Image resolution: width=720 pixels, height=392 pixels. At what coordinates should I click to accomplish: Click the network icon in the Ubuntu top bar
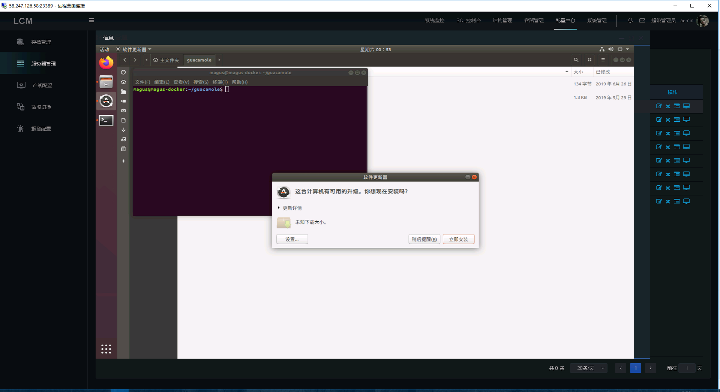602,49
